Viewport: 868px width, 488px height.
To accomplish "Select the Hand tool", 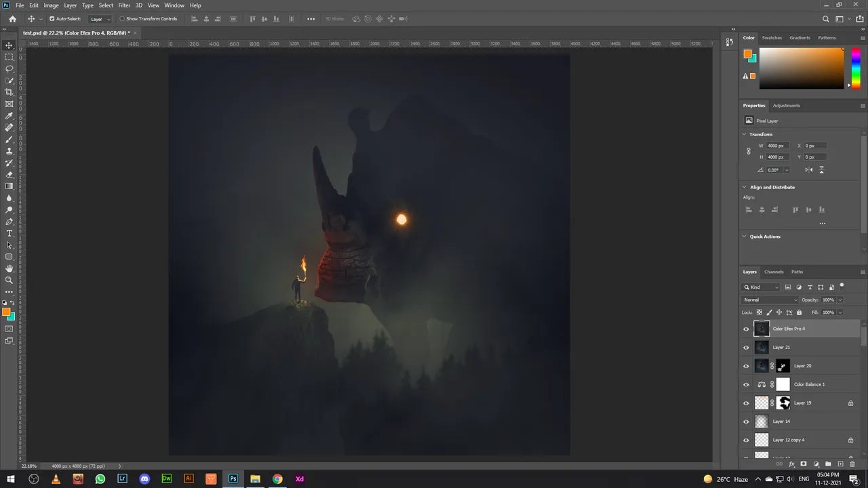I will pyautogui.click(x=9, y=268).
